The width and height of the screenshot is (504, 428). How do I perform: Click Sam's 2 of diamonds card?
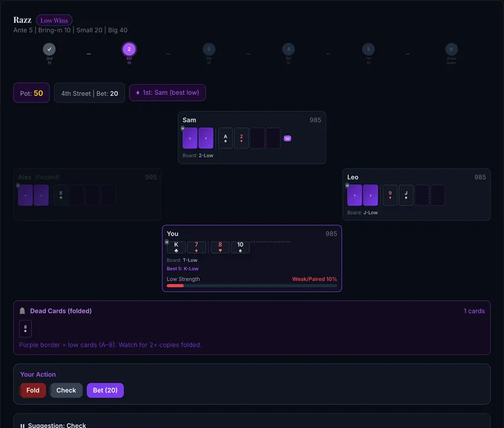(241, 138)
